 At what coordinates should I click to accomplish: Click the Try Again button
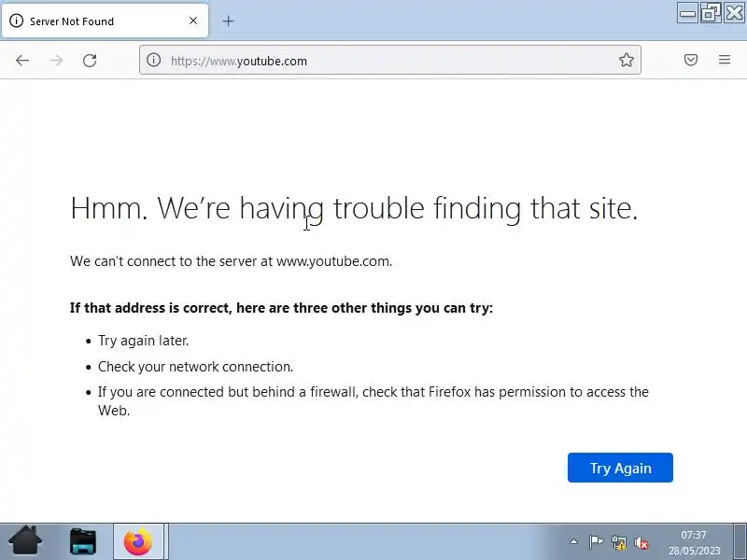pyautogui.click(x=620, y=468)
